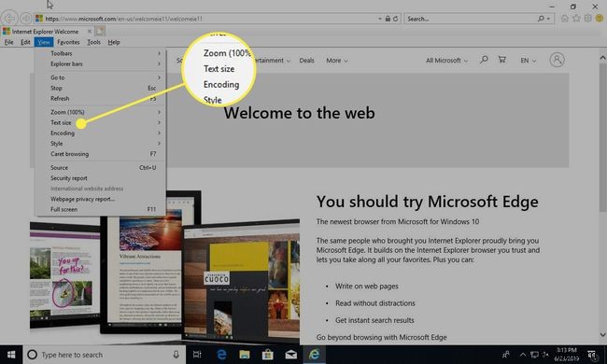Open the shopping cart icon
607x364 pixels.
tap(502, 60)
